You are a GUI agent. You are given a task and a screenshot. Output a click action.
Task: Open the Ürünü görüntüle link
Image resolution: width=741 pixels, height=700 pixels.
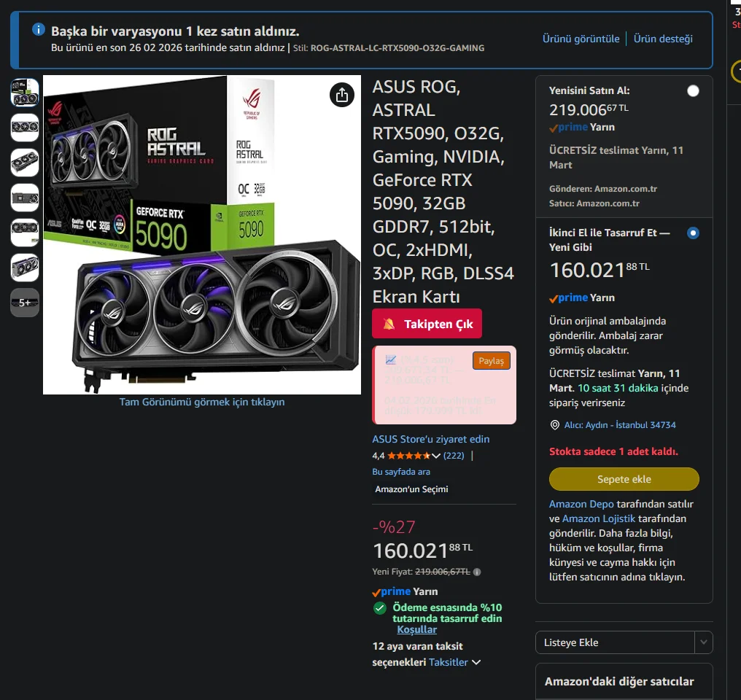click(x=581, y=39)
